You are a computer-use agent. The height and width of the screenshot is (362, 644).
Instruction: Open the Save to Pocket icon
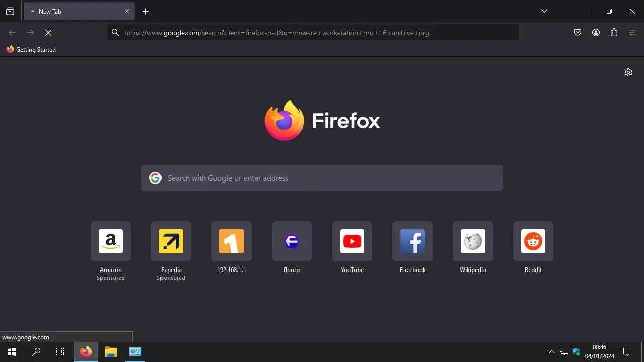coord(578,33)
